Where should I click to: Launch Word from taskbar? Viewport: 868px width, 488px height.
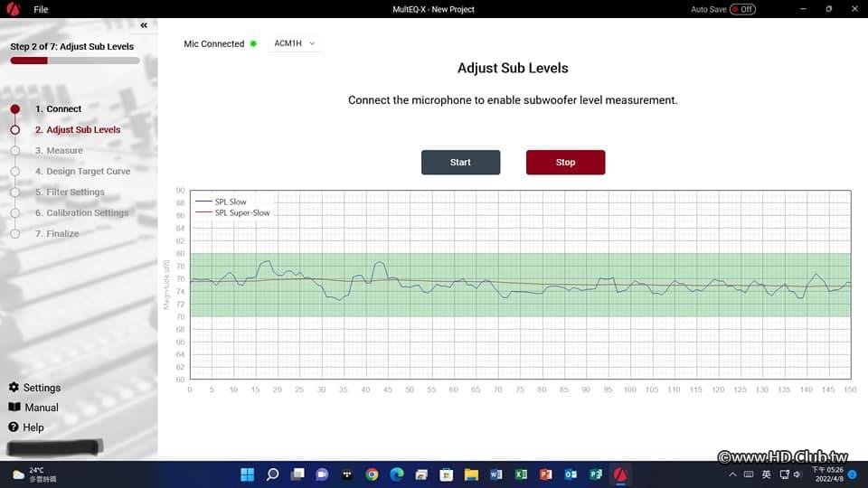coord(496,474)
